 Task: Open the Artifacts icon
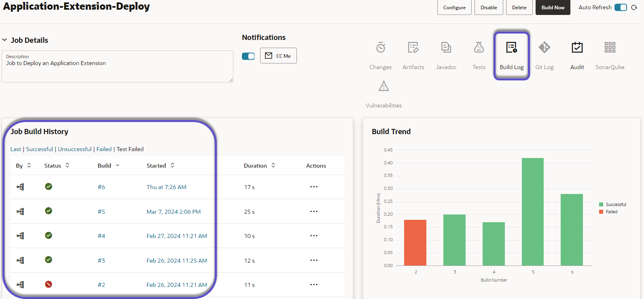pyautogui.click(x=413, y=48)
